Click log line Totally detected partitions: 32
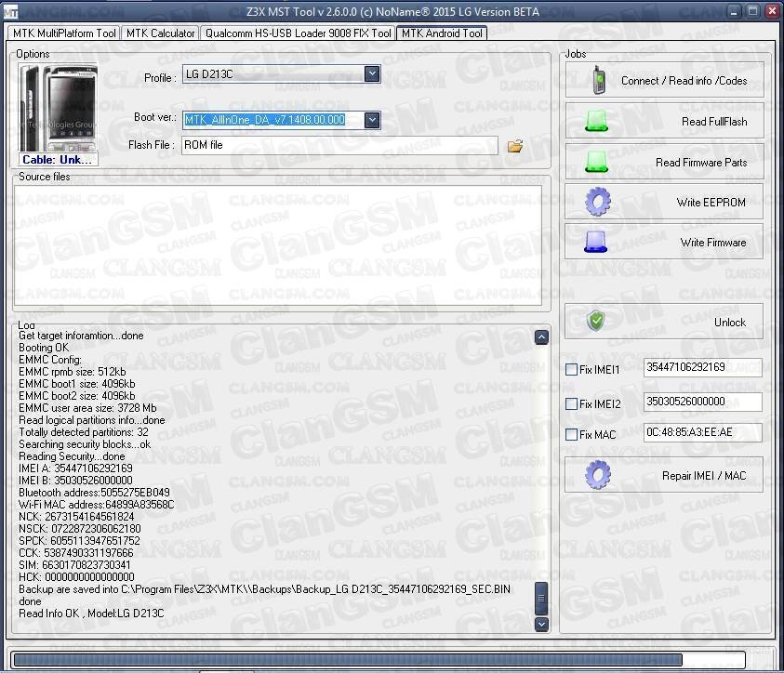784x673 pixels. point(84,431)
